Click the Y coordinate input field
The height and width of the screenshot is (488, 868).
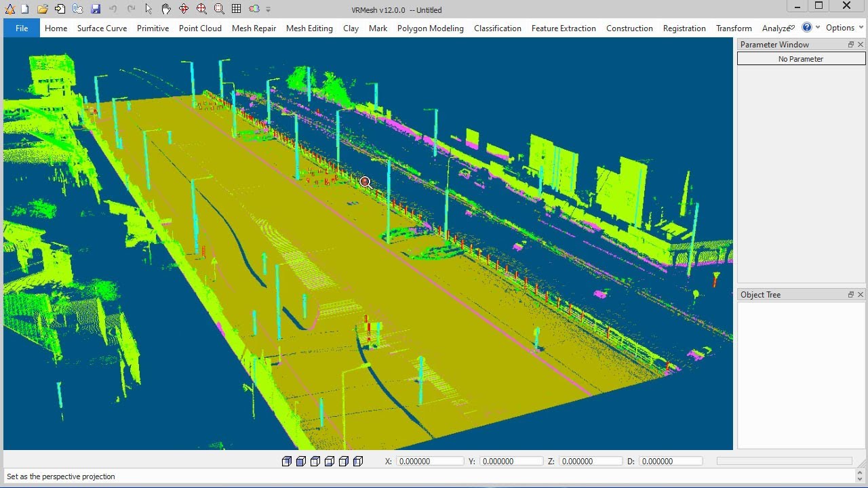click(x=511, y=461)
